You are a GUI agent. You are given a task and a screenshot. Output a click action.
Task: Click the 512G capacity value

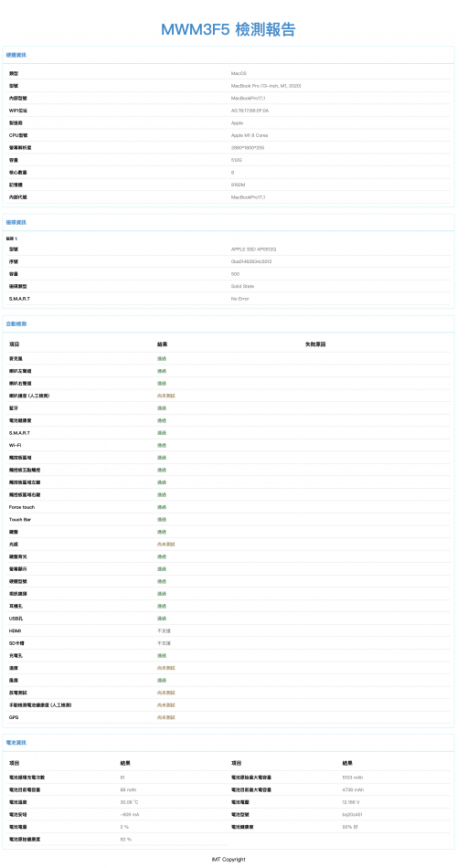pos(237,160)
